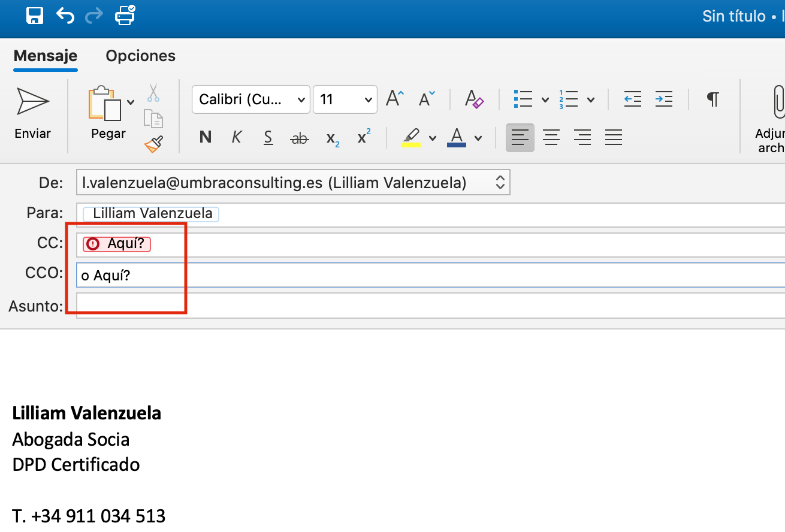Toggle underline formatting
Screen dimensions: 785x532
267,137
